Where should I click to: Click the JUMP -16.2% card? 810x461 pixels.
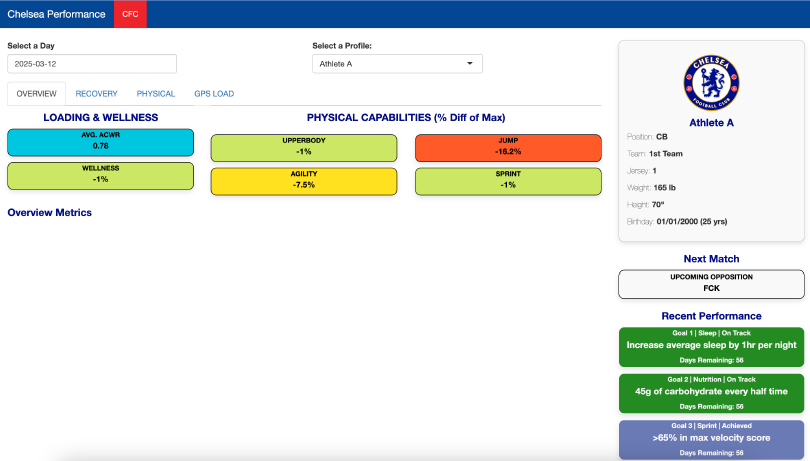click(x=508, y=148)
